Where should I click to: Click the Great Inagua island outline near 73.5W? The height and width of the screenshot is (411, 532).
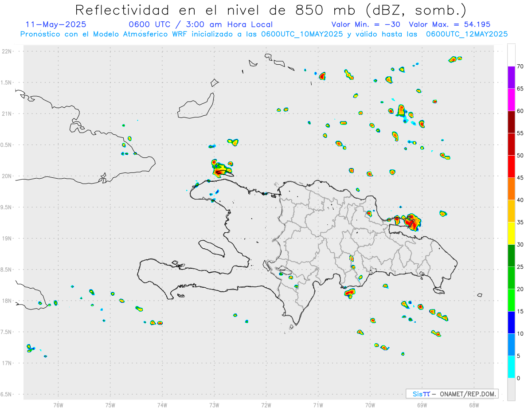tap(196, 105)
